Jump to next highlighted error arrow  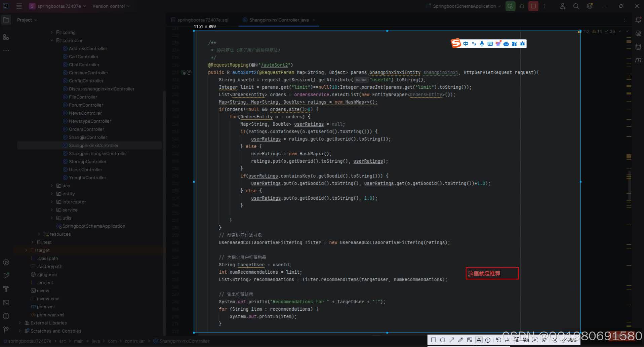(x=627, y=31)
